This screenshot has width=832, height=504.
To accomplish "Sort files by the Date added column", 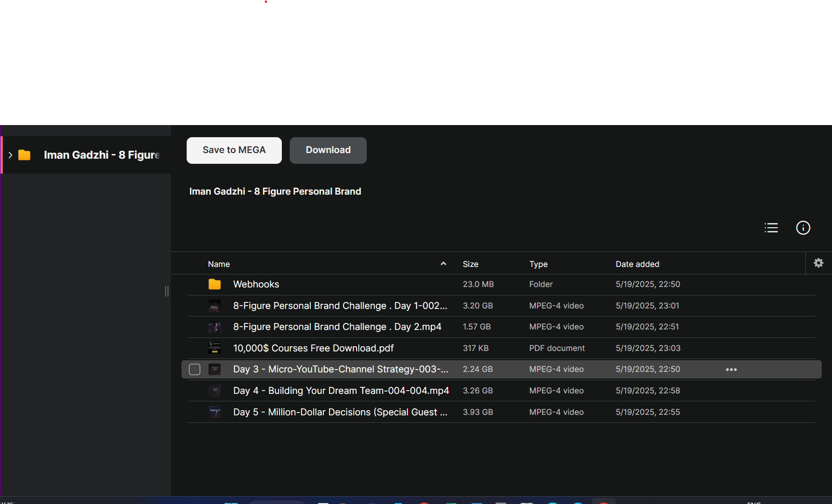I will [637, 264].
